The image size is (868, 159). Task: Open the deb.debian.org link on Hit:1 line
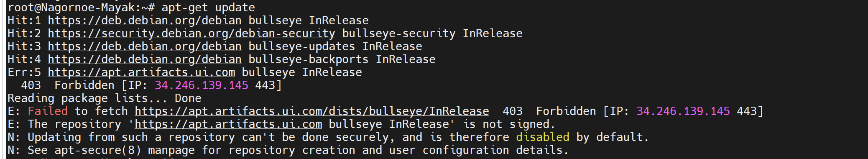(x=145, y=21)
